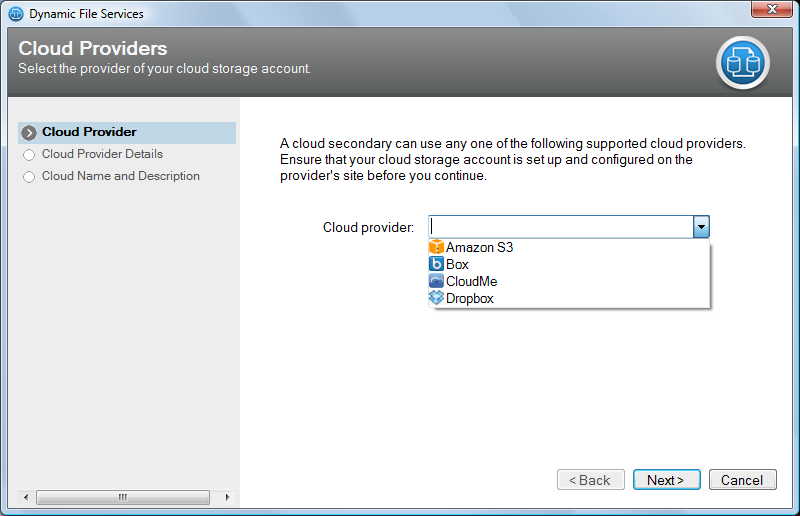Screen dimensions: 800x516
Task: Click the Box provider icon
Action: tap(436, 264)
